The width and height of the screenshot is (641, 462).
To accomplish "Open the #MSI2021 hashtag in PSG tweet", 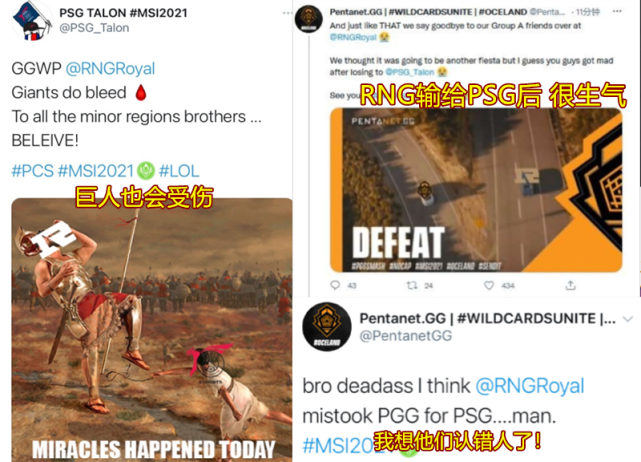I will tap(96, 171).
